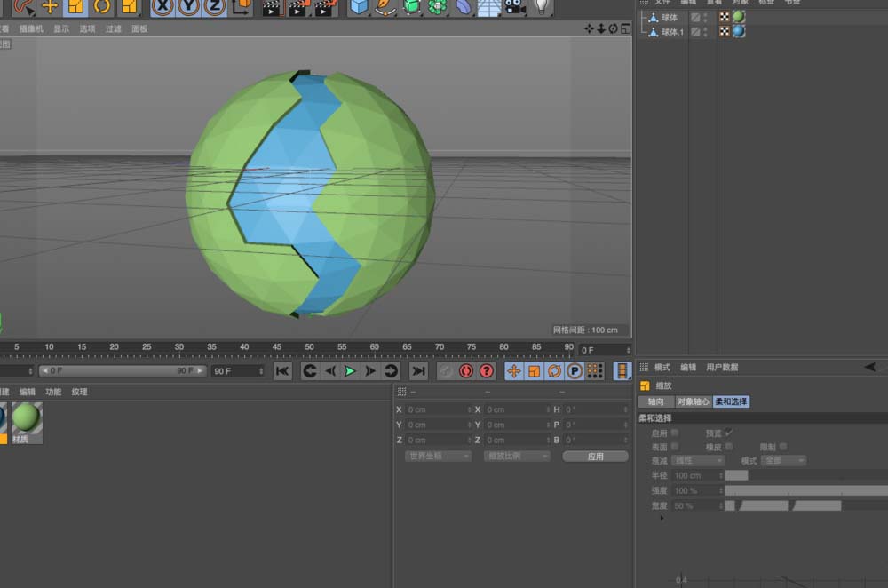Screen dimensions: 888x588
Task: Open the 世界坐标 dropdown
Action: (438, 456)
